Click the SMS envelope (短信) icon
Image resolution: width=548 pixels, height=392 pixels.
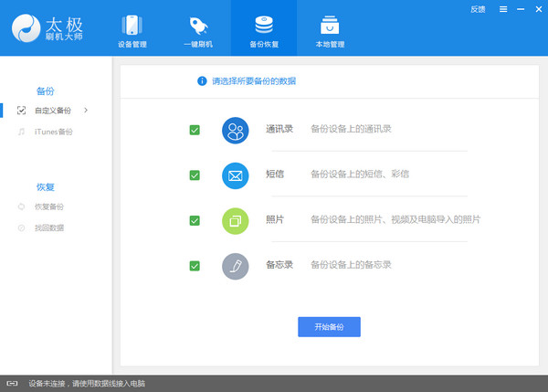(x=236, y=175)
